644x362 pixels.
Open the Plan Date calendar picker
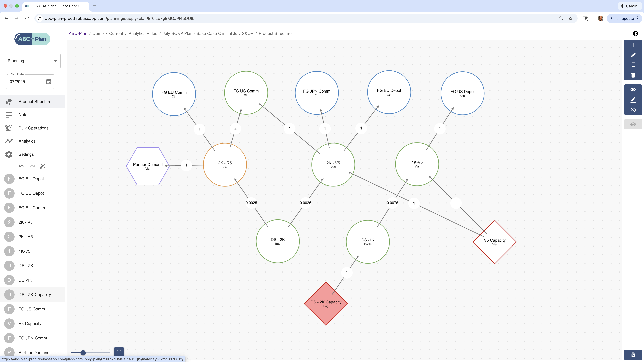tap(48, 81)
